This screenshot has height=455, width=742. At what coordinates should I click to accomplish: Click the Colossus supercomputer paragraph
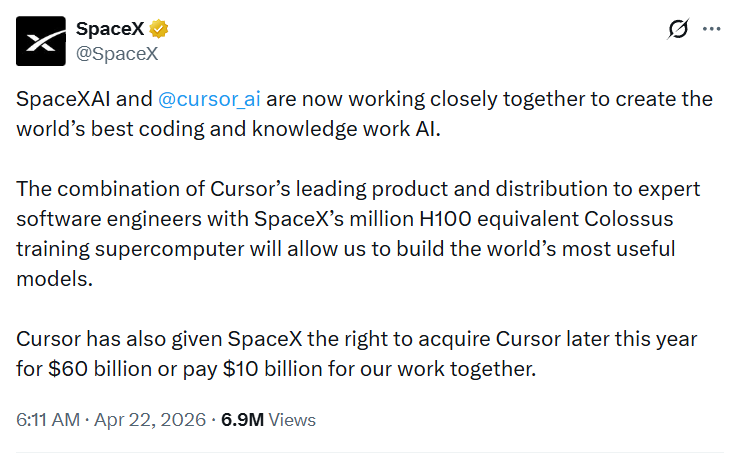click(x=360, y=233)
